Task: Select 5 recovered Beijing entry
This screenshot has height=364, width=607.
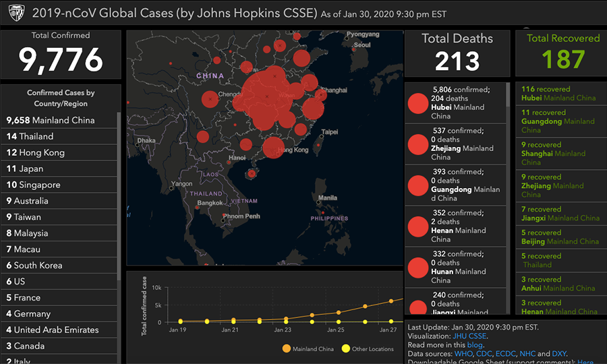Action: coord(561,237)
